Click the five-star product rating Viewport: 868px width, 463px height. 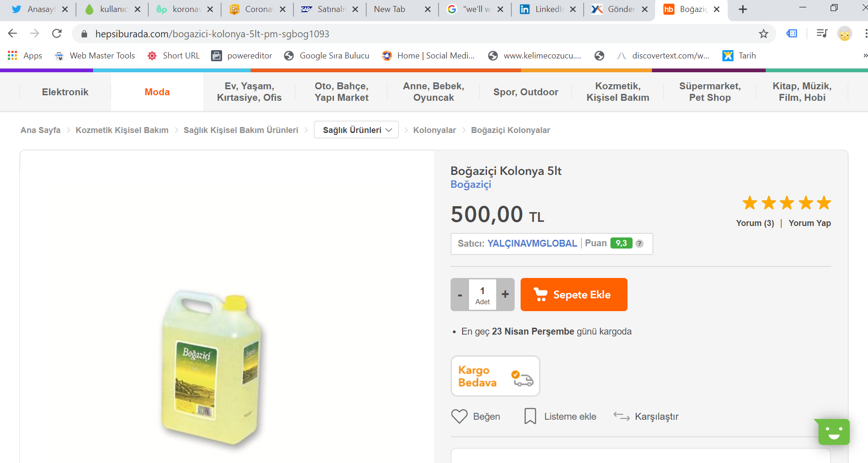tap(786, 203)
